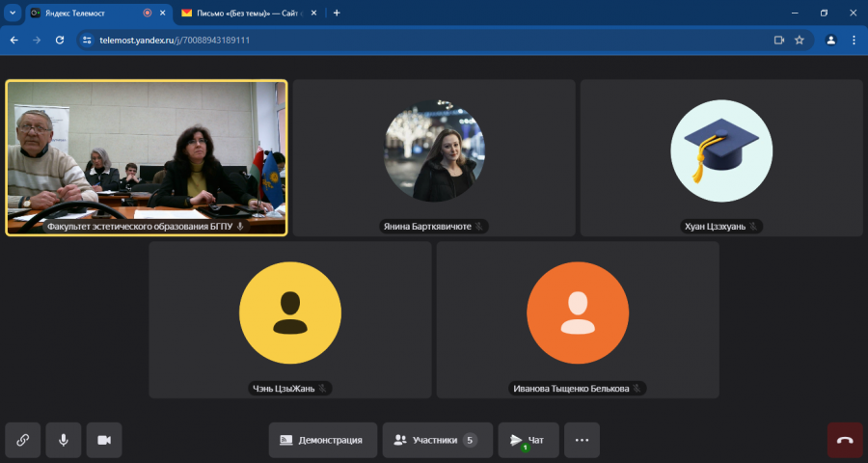Select Факультет эстетического образования БГПУ video tile
Image resolution: width=868 pixels, height=463 pixels.
point(147,158)
